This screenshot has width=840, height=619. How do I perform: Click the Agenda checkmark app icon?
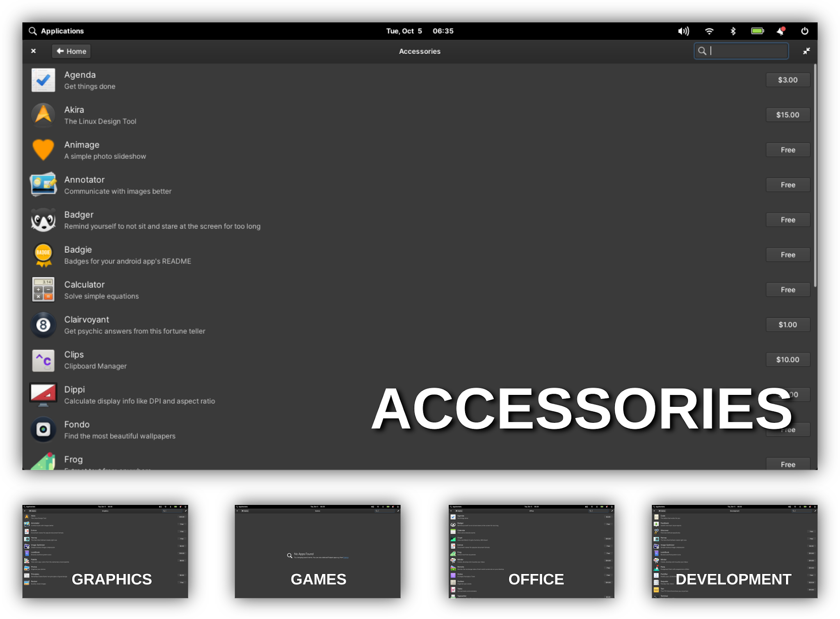(x=43, y=80)
